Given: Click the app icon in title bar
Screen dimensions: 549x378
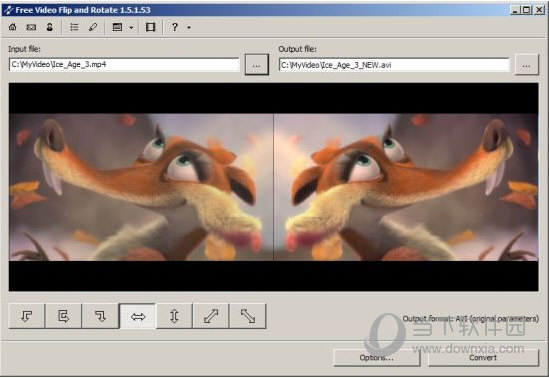Looking at the screenshot, I should (x=8, y=10).
